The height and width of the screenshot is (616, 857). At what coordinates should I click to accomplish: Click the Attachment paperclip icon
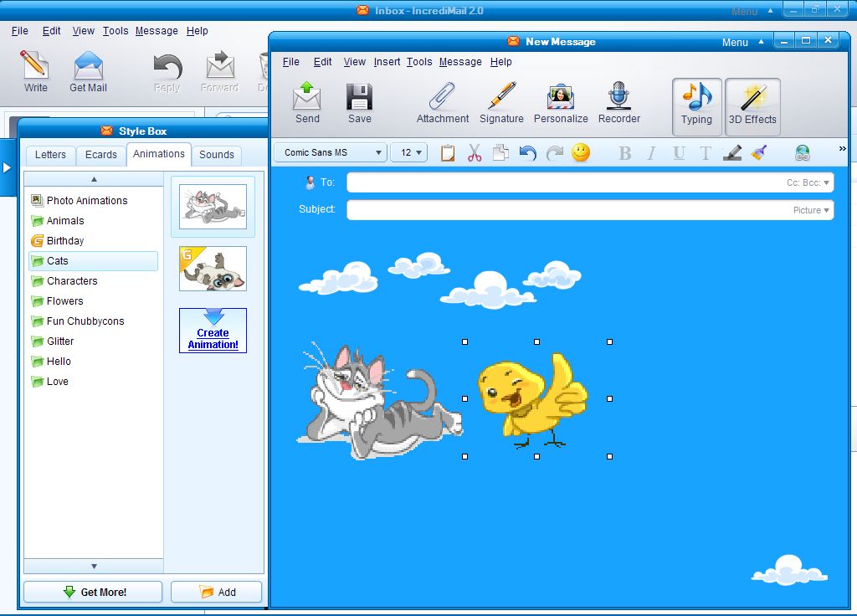tap(442, 103)
